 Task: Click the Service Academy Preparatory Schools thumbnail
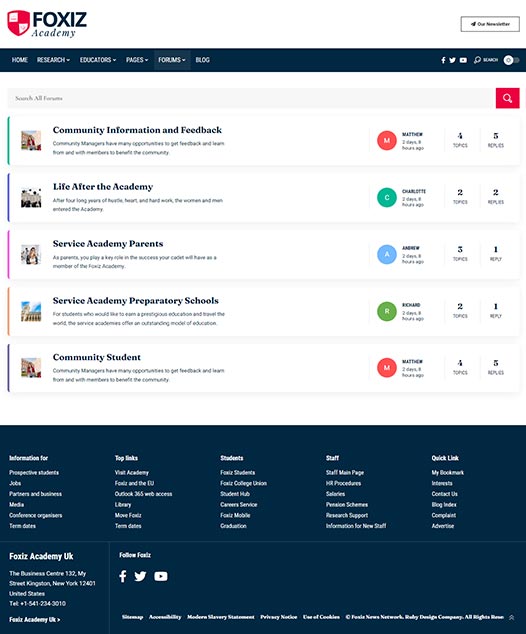[31, 311]
